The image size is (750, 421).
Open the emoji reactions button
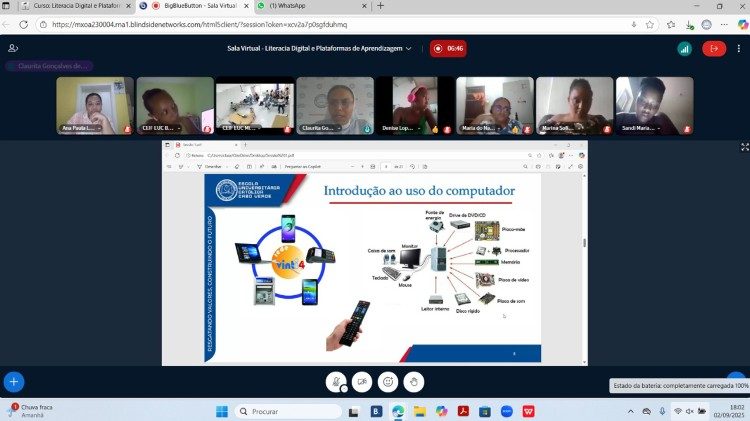388,381
